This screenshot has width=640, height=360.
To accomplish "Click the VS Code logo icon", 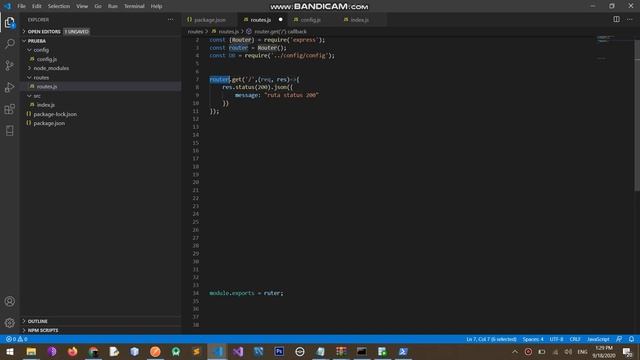I will (7, 6).
